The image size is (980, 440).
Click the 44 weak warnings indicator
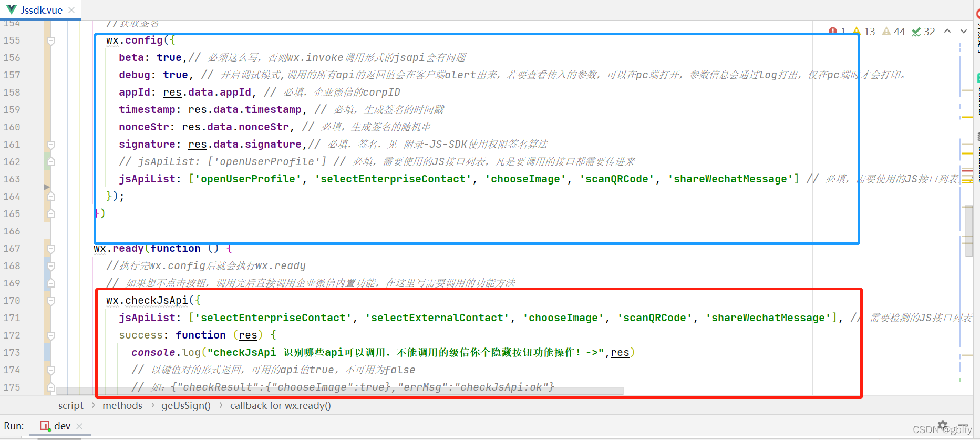(x=894, y=32)
